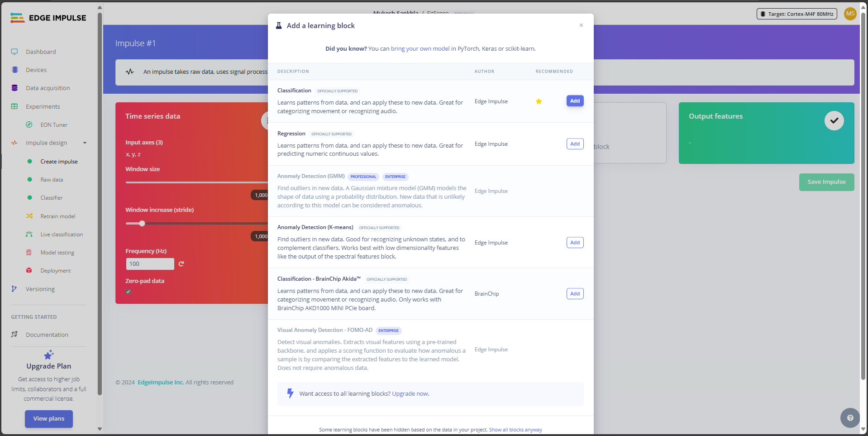Click the Enterprise badge on FOMO-AD block

pyautogui.click(x=388, y=331)
